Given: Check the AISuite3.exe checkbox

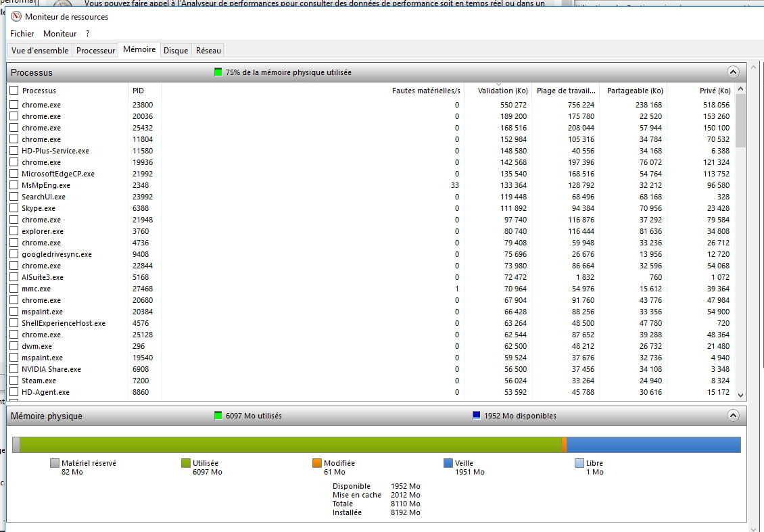Looking at the screenshot, I should [14, 276].
